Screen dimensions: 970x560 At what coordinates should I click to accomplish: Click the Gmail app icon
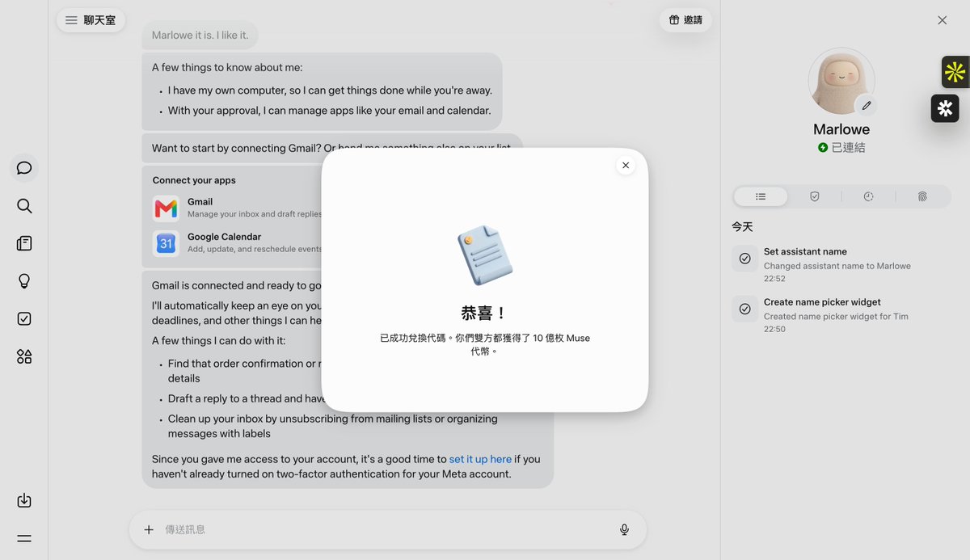pos(166,208)
